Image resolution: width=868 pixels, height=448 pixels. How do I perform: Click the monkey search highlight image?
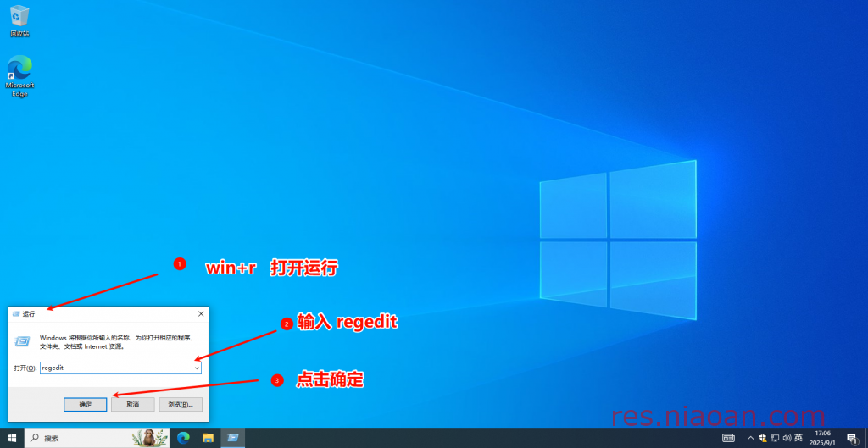coord(149,438)
